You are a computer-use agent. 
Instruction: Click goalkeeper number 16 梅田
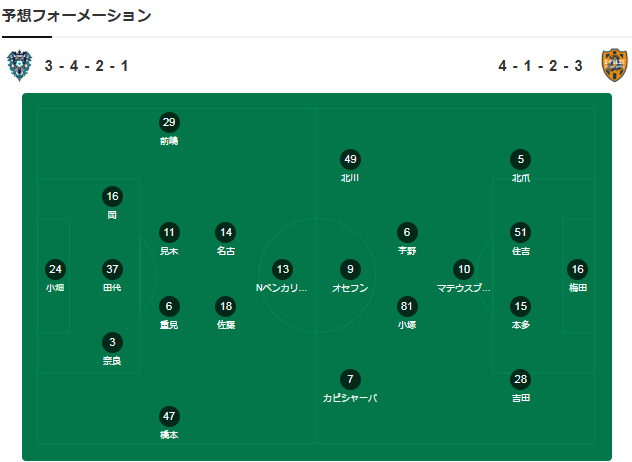(x=577, y=269)
